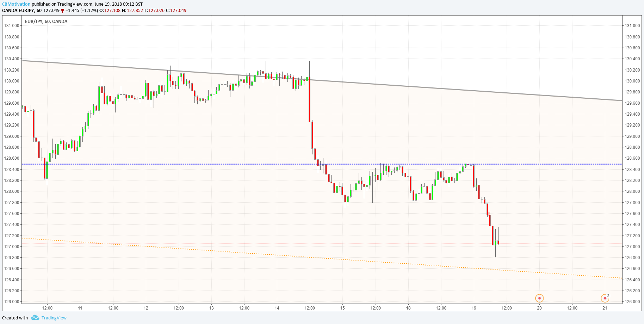The width and height of the screenshot is (644, 324).
Task: Click the change text '−1.445 (−1.12%)'
Action: pos(82,11)
